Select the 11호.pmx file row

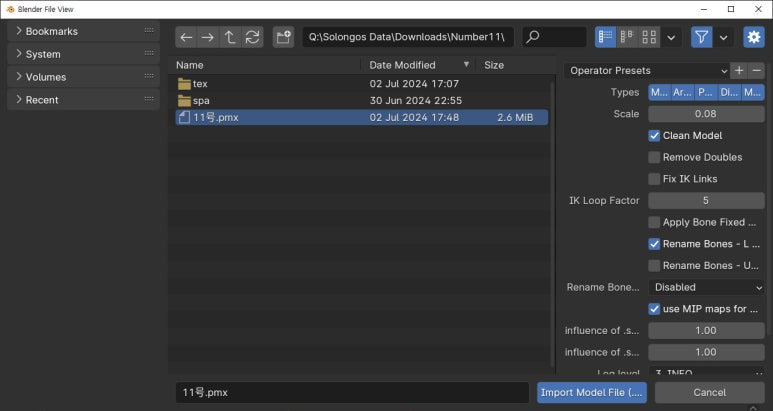point(361,117)
